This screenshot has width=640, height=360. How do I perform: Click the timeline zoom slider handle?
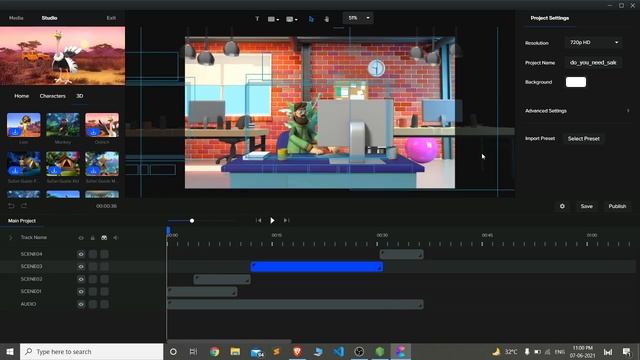tap(192, 221)
